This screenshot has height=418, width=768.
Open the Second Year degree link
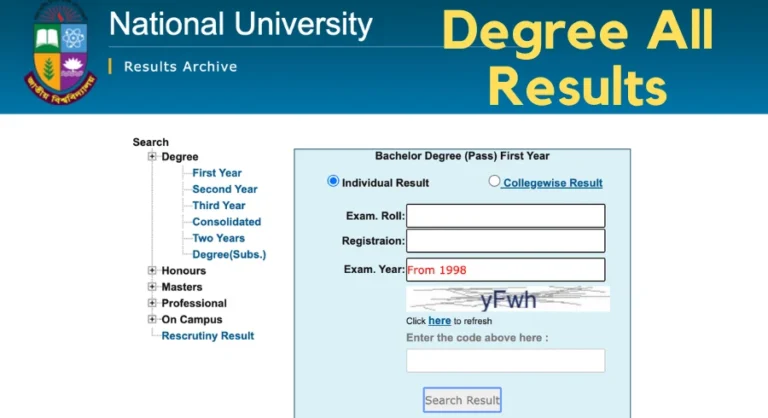pos(224,189)
